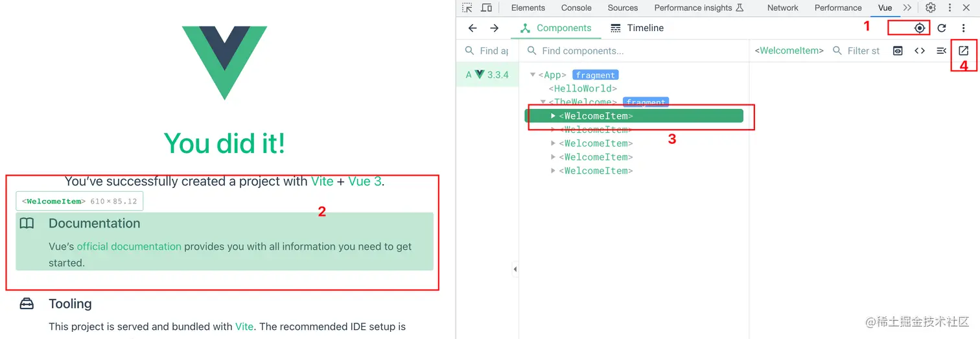This screenshot has height=339, width=980.
Task: Select the App 3.3.4 entry
Action: (x=487, y=75)
